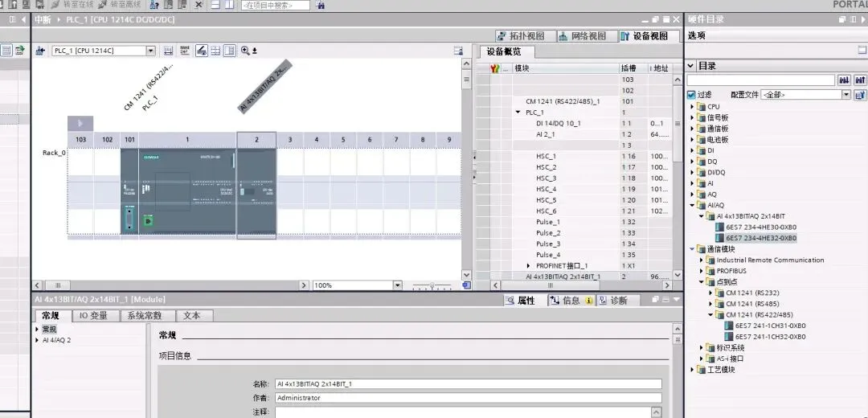Click the overview navigation icon at toolbar right end
This screenshot has width=868, height=418.
pos(458,51)
